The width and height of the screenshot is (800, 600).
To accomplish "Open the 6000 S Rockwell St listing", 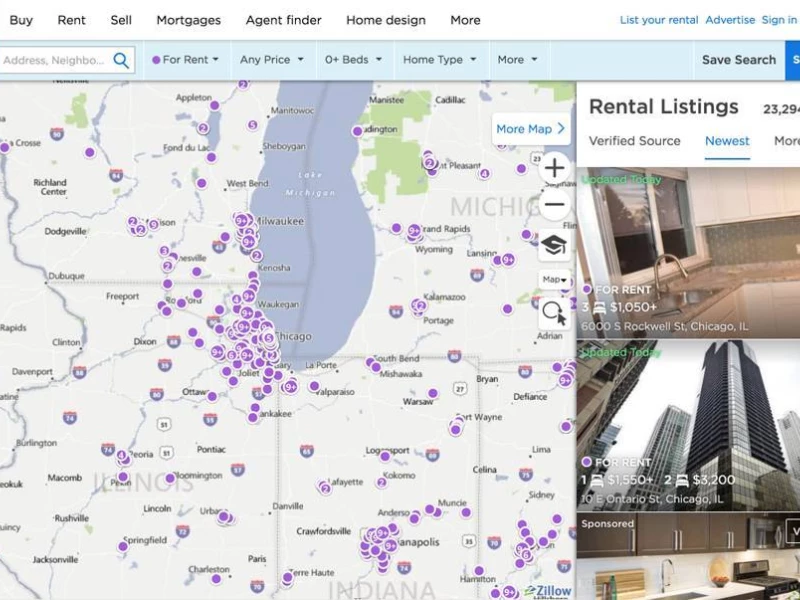I will tap(688, 253).
